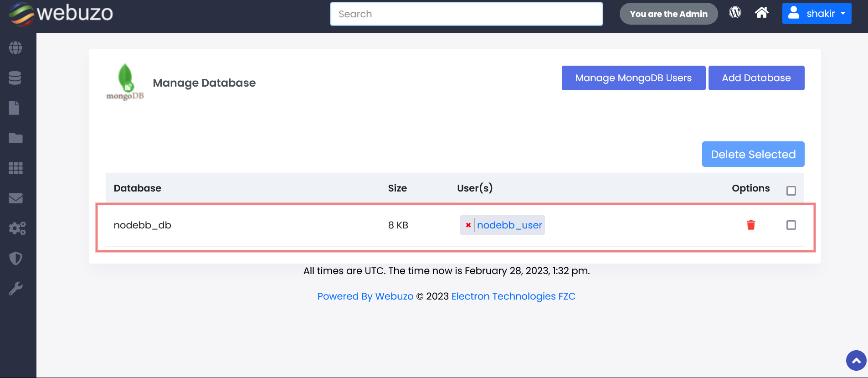Viewport: 868px width, 378px height.
Task: Delete nodebb_db using red trash icon
Action: tap(751, 225)
